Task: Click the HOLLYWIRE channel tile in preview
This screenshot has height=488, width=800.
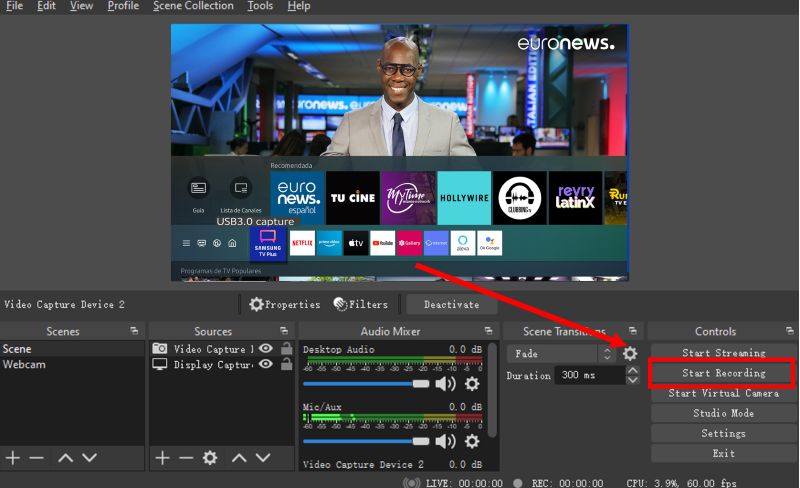Action: (464, 198)
